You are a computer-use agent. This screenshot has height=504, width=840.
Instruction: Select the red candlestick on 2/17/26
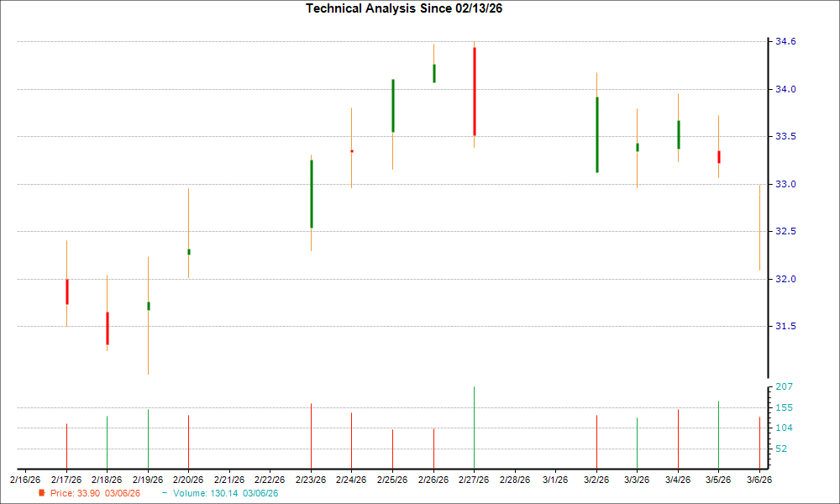[66, 291]
